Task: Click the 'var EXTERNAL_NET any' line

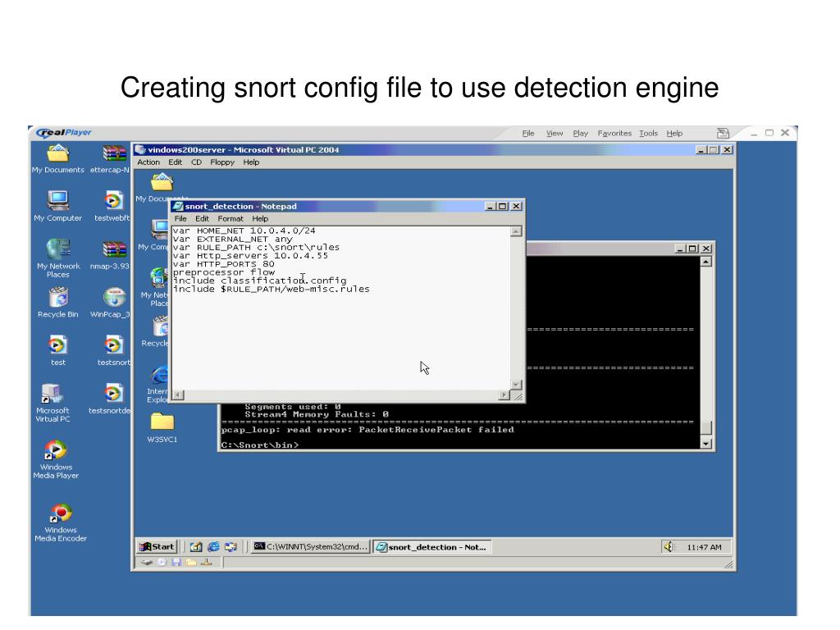Action: coord(232,239)
